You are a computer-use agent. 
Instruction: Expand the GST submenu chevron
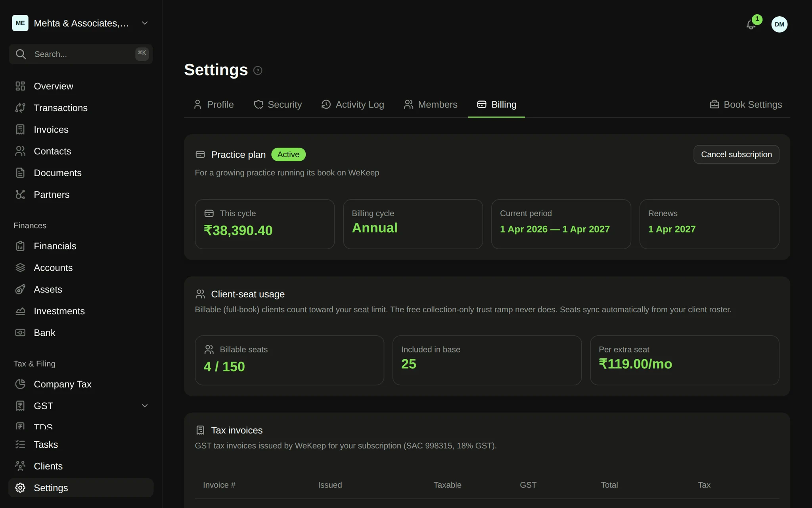(145, 406)
